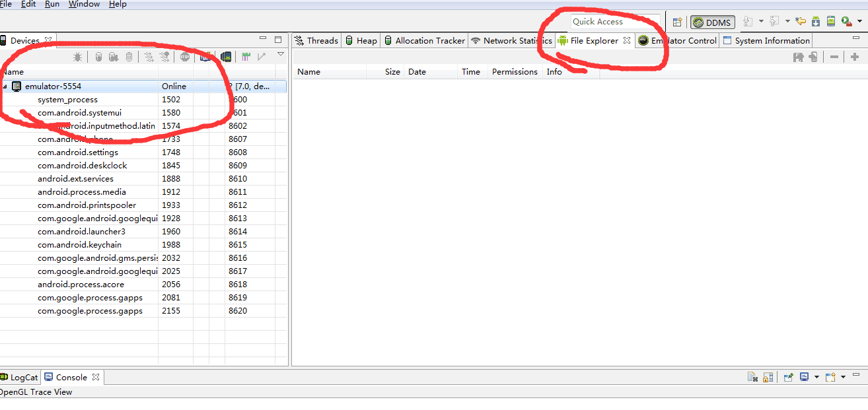Select the Devices tab
868x410 pixels.
click(x=25, y=40)
